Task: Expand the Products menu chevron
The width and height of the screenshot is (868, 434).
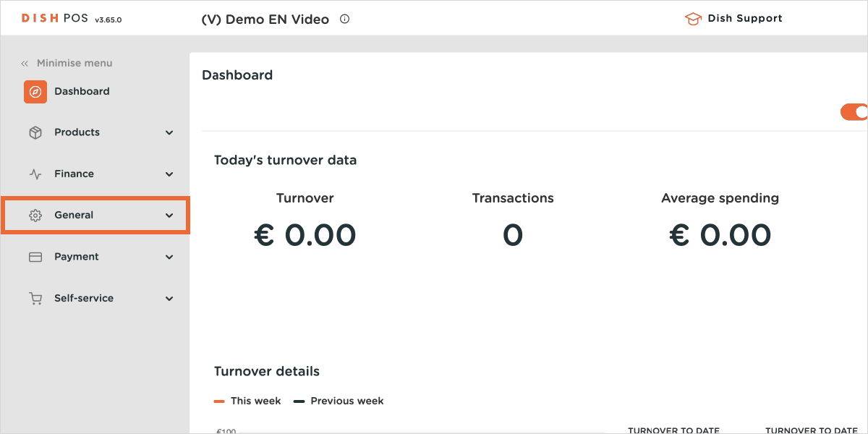Action: (x=169, y=133)
